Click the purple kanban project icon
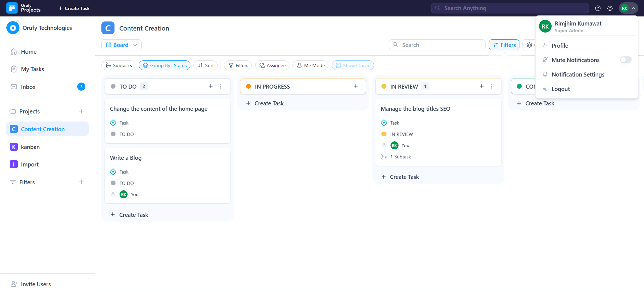The image size is (644, 292). point(14,147)
